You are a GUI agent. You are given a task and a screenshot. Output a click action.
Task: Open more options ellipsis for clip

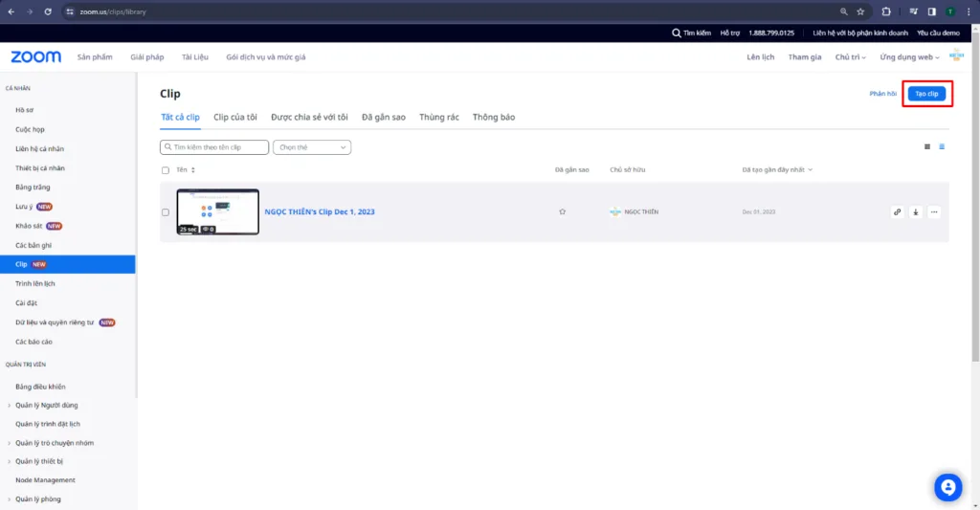(x=934, y=212)
